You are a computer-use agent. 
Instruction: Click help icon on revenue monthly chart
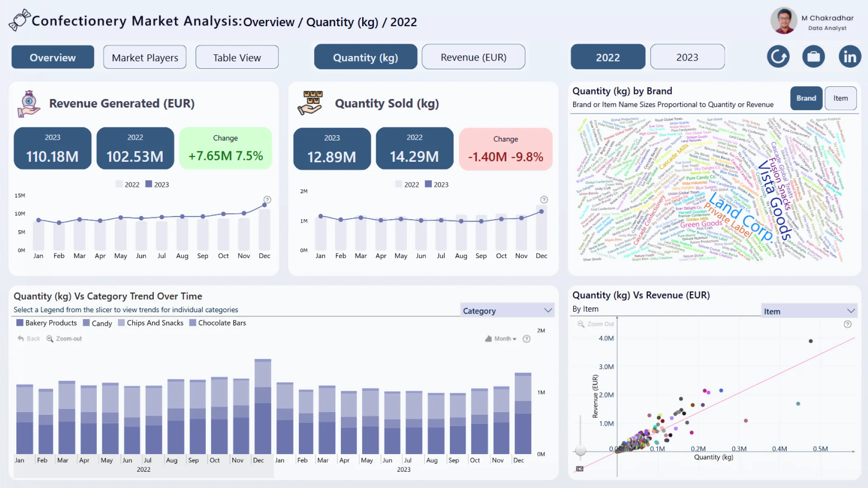(x=267, y=200)
